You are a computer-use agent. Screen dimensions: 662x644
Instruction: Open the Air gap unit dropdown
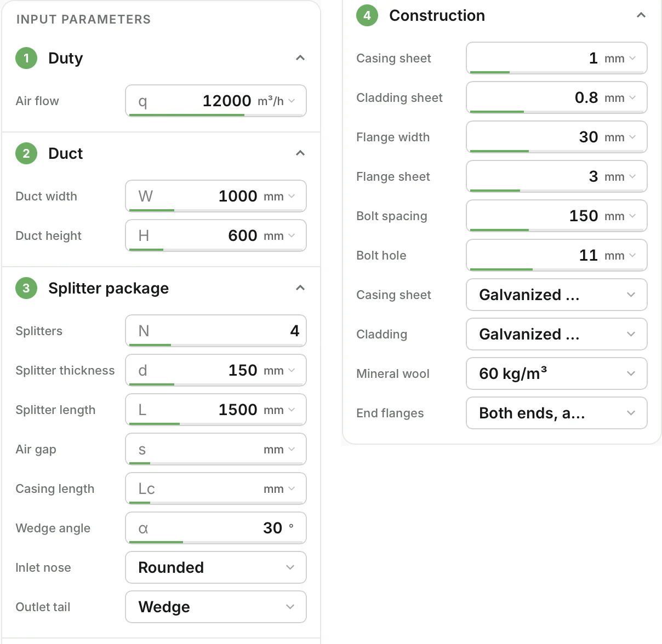(279, 449)
